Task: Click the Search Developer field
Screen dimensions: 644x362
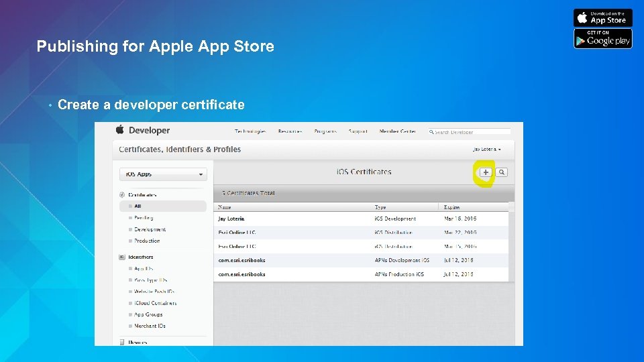Action: click(x=469, y=132)
